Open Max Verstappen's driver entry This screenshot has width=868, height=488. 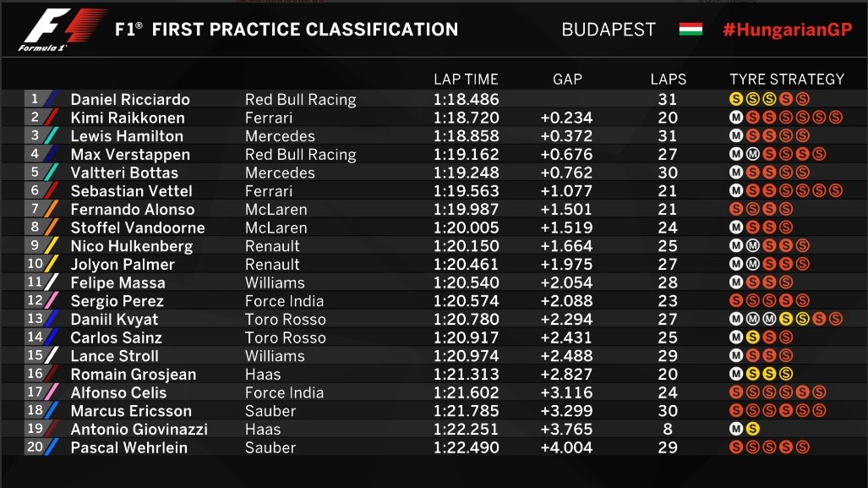(130, 155)
